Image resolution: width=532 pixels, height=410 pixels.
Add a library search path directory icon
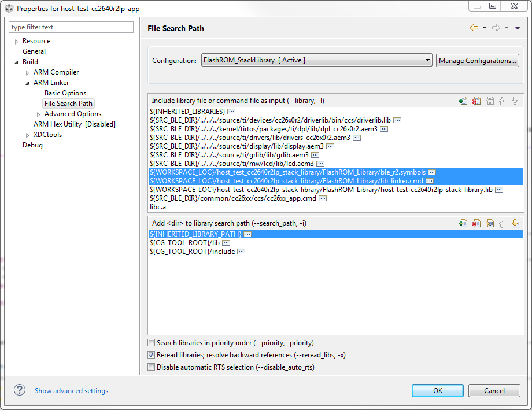click(x=463, y=223)
